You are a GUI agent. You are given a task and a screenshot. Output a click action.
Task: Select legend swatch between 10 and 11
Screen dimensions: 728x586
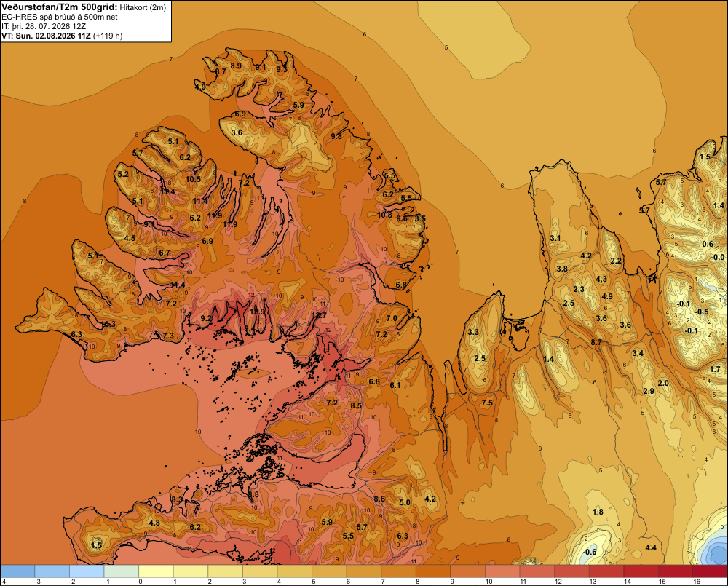coord(502,571)
